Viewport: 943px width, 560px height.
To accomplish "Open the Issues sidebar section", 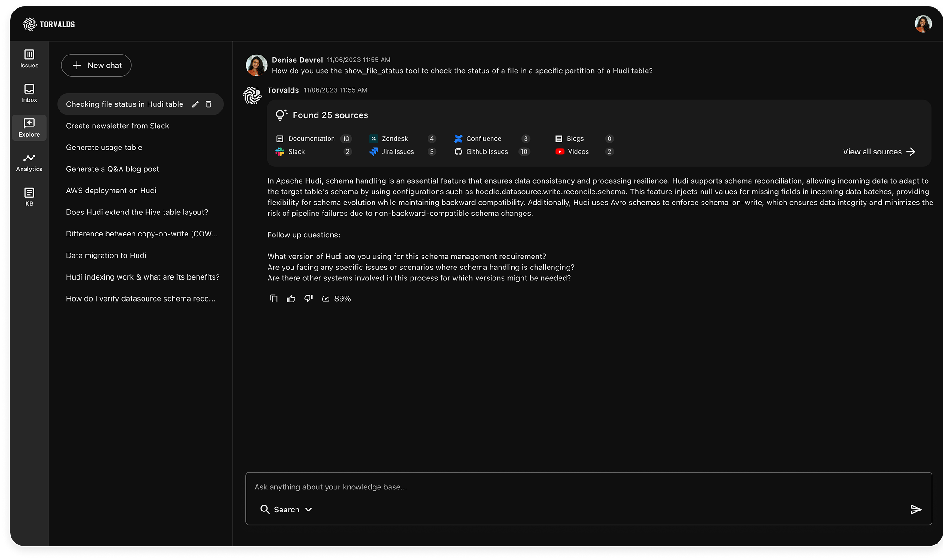I will (x=29, y=59).
